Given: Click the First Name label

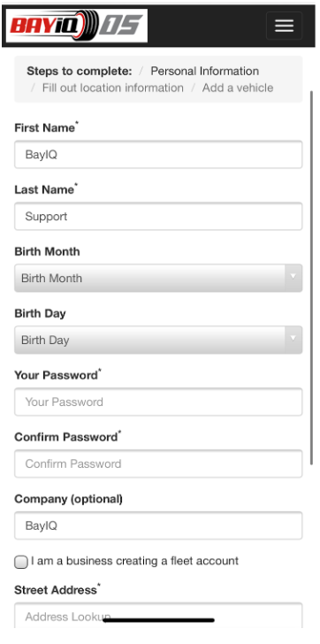Looking at the screenshot, I should tap(46, 127).
